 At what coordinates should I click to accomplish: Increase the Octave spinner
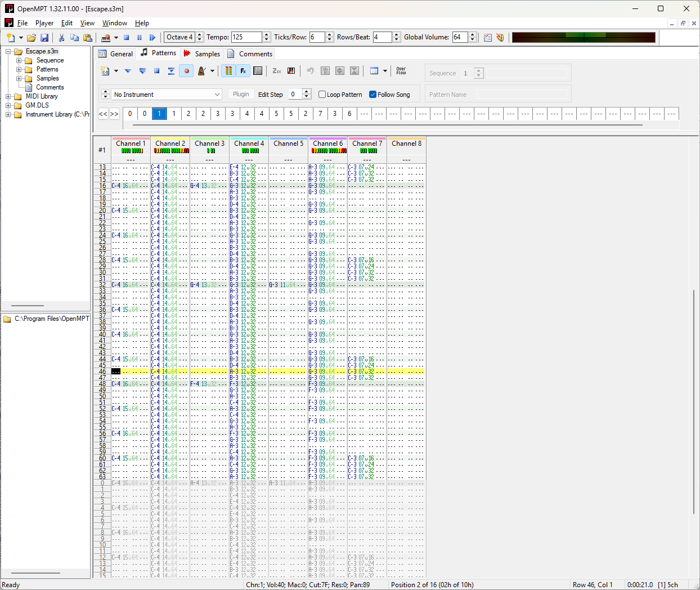200,35
